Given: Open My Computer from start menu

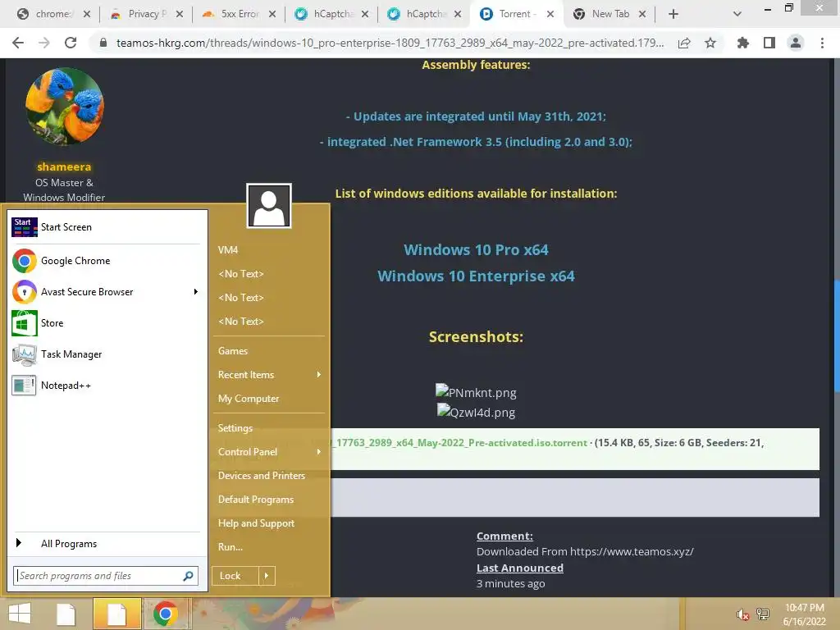Looking at the screenshot, I should 249,399.
